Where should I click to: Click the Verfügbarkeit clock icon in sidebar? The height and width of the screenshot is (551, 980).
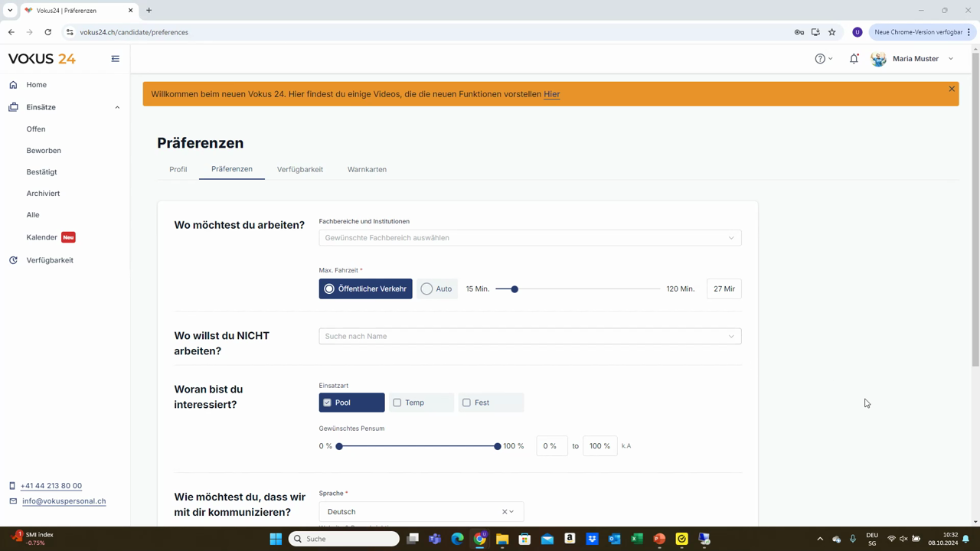tap(13, 260)
